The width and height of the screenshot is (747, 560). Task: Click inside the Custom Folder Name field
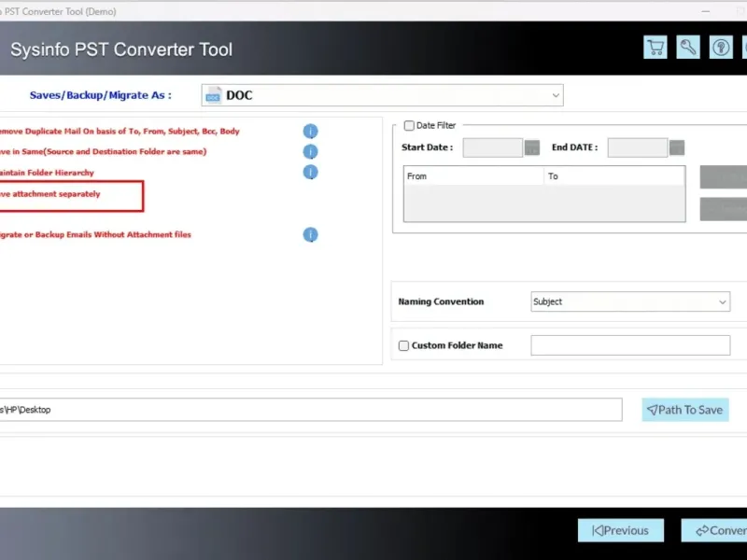click(631, 345)
